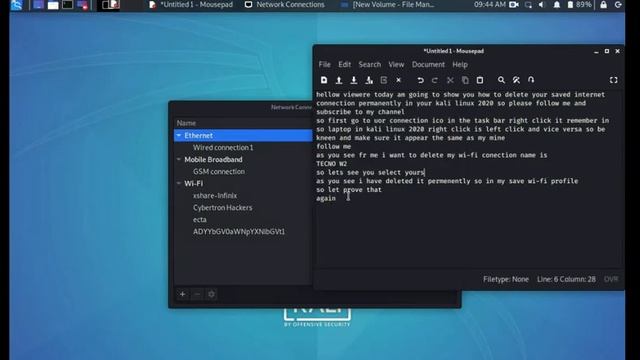Select Wired connection 1
The image size is (640, 360).
tap(223, 147)
